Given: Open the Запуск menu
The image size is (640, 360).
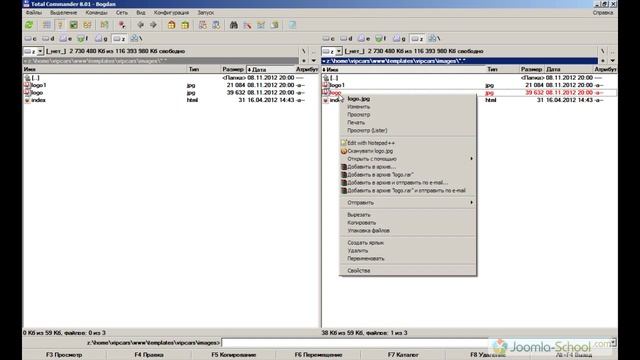Looking at the screenshot, I should (x=206, y=13).
